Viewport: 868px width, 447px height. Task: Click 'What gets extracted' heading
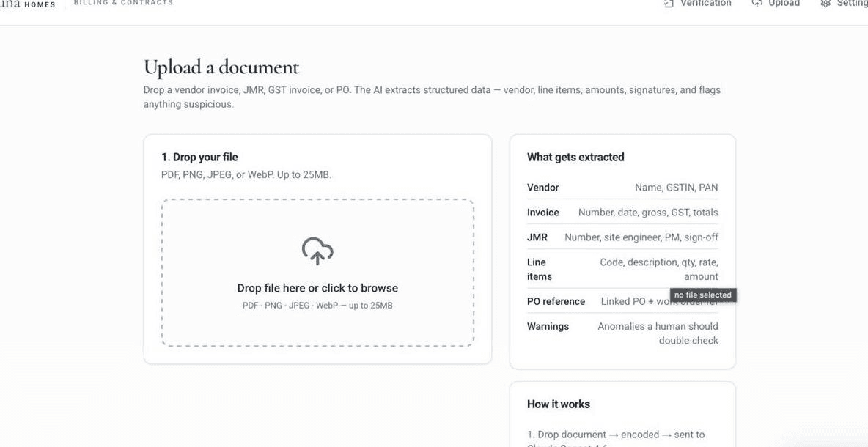pyautogui.click(x=575, y=157)
